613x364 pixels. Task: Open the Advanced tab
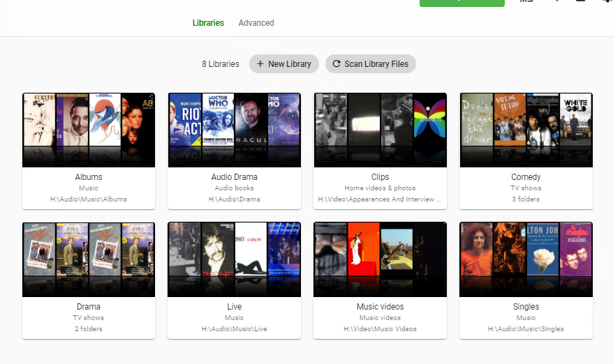[x=256, y=23]
